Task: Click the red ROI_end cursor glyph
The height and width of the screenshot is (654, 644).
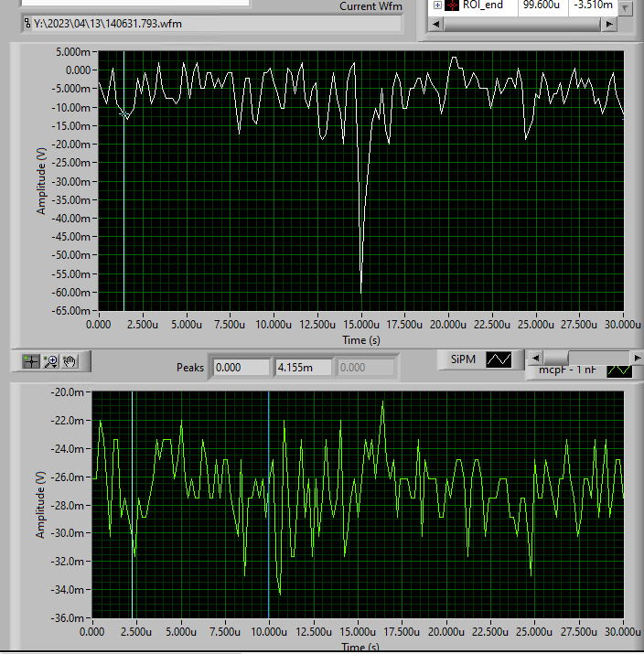Action: (452, 5)
